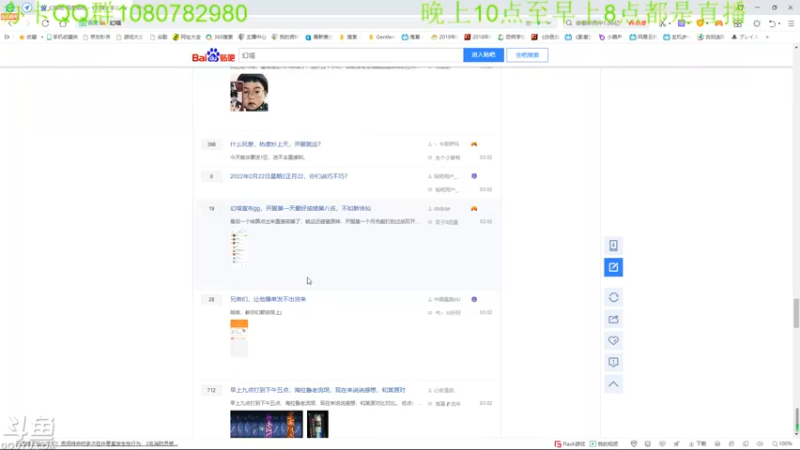This screenshot has height=450, width=800.
Task: Open the 360搜索 bookmark
Action: point(219,37)
